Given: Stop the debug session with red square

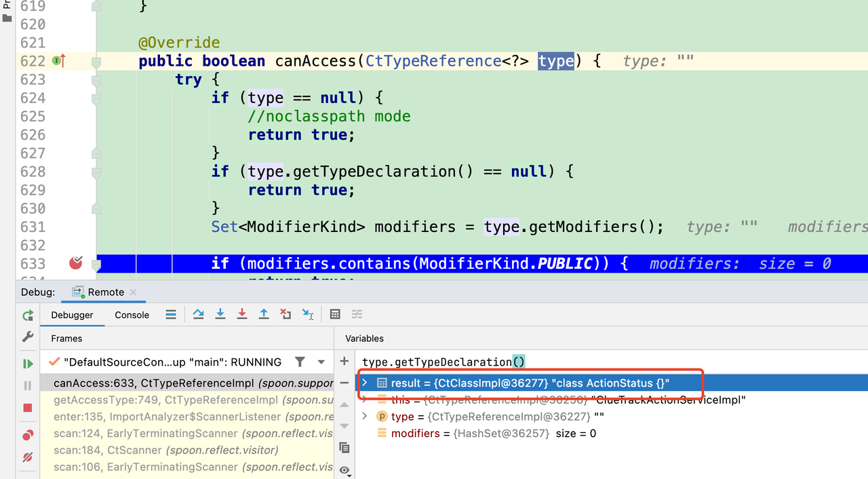Looking at the screenshot, I should click(x=28, y=408).
